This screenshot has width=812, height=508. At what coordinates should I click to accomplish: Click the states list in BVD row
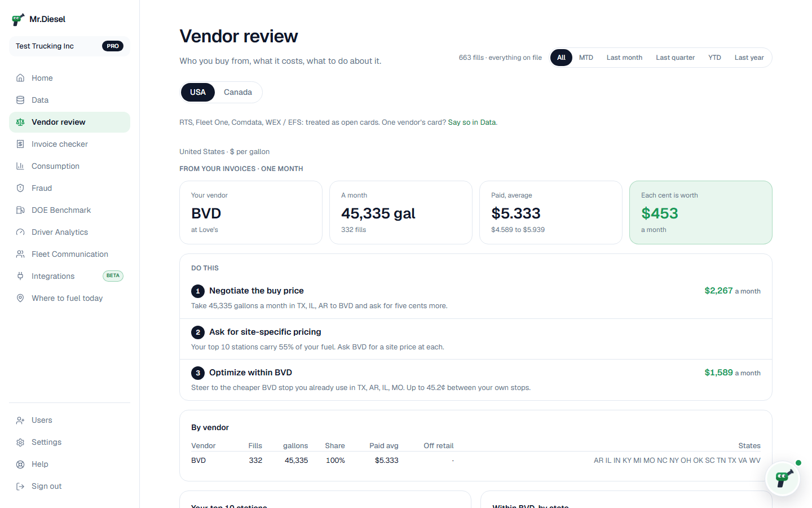coord(677,461)
